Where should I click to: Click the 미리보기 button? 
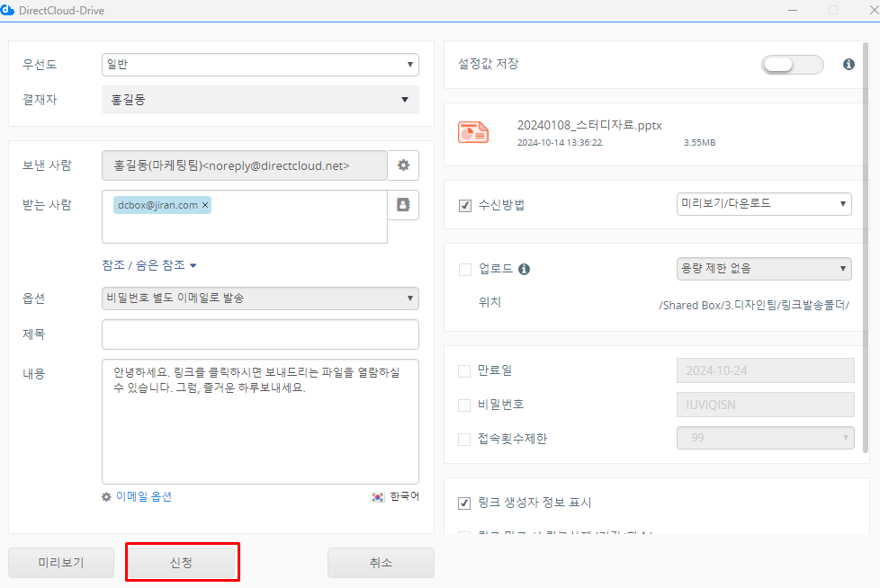pyautogui.click(x=61, y=562)
